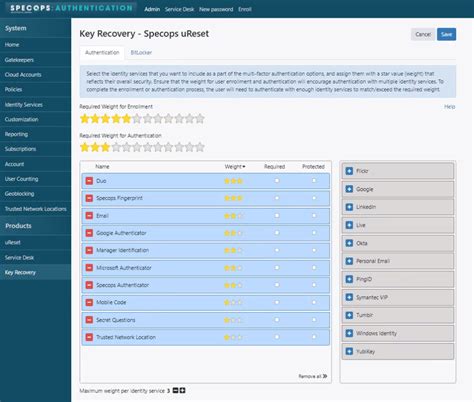The image size is (474, 402).
Task: Add Google identity service with plus icon
Action: (349, 189)
